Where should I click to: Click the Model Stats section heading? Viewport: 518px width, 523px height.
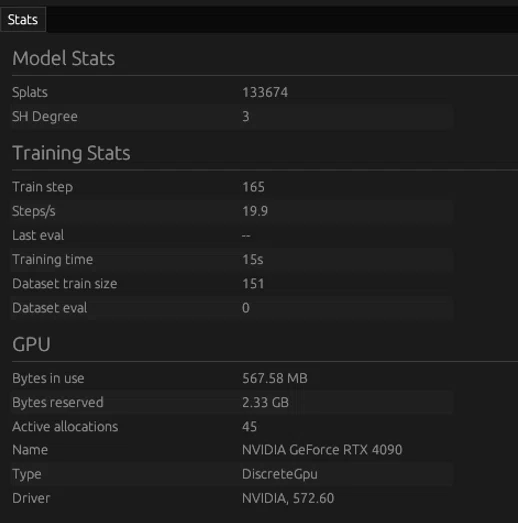[x=63, y=58]
